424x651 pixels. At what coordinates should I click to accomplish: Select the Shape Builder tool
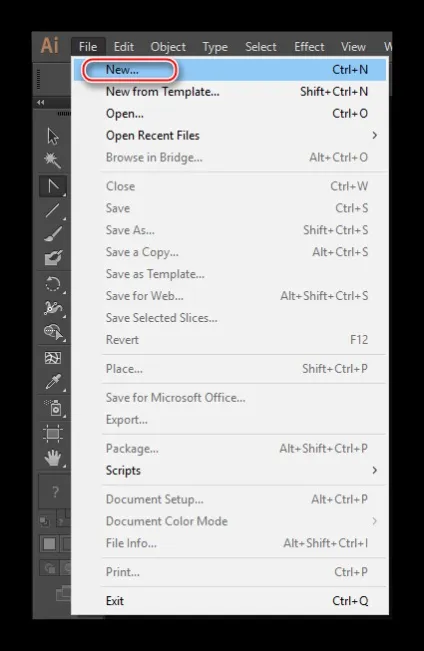click(x=53, y=332)
